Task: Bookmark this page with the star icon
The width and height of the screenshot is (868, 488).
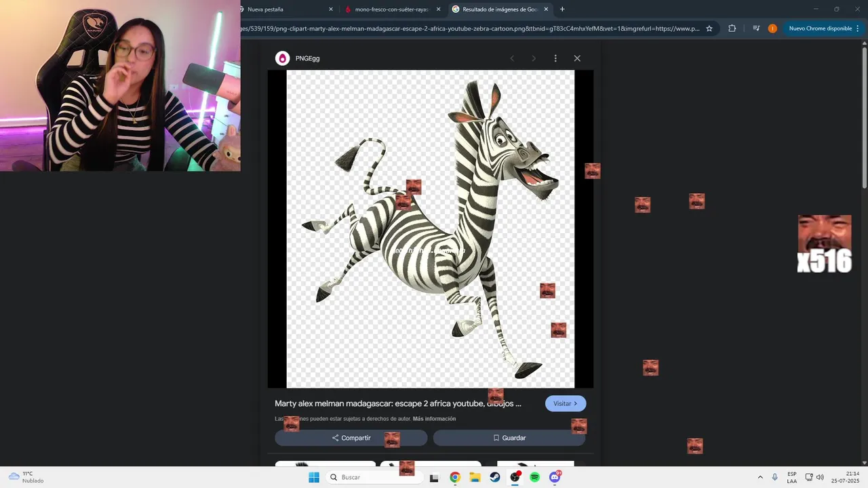Action: (709, 28)
